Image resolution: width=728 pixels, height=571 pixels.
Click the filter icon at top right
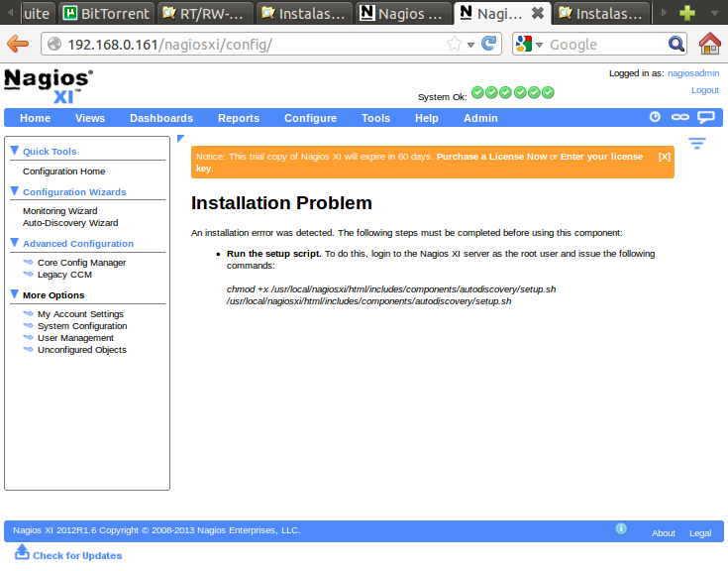click(697, 143)
